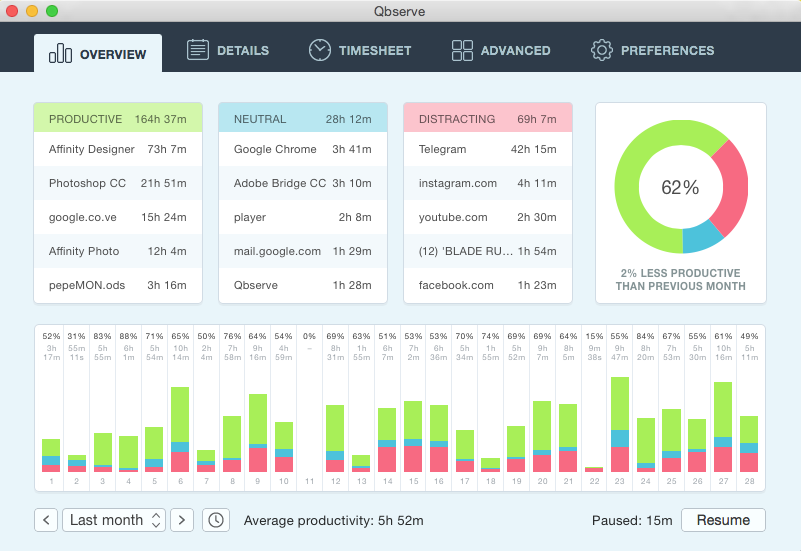Click the day 23 bar in chart
This screenshot has width=801, height=551.
[x=620, y=425]
